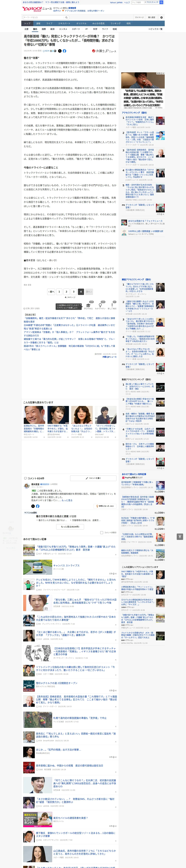Go to the previous page 前へ
The width and height of the screenshot is (186, 868).
click(51, 292)
